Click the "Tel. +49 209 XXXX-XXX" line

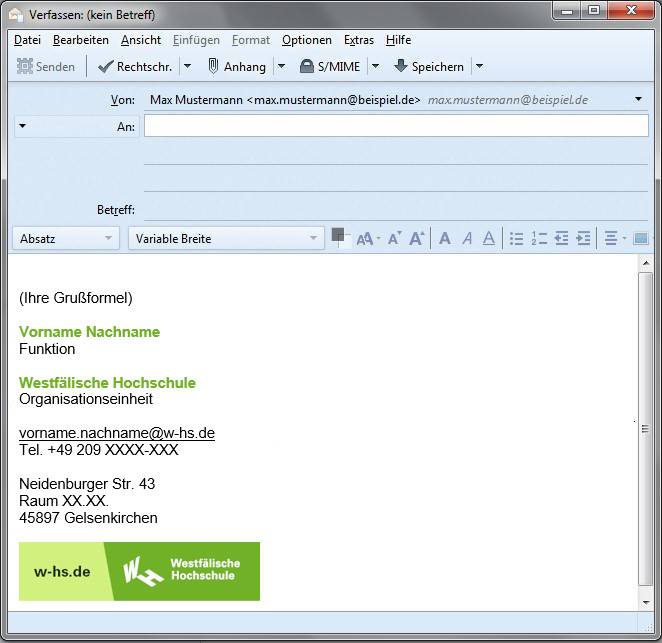[99, 450]
